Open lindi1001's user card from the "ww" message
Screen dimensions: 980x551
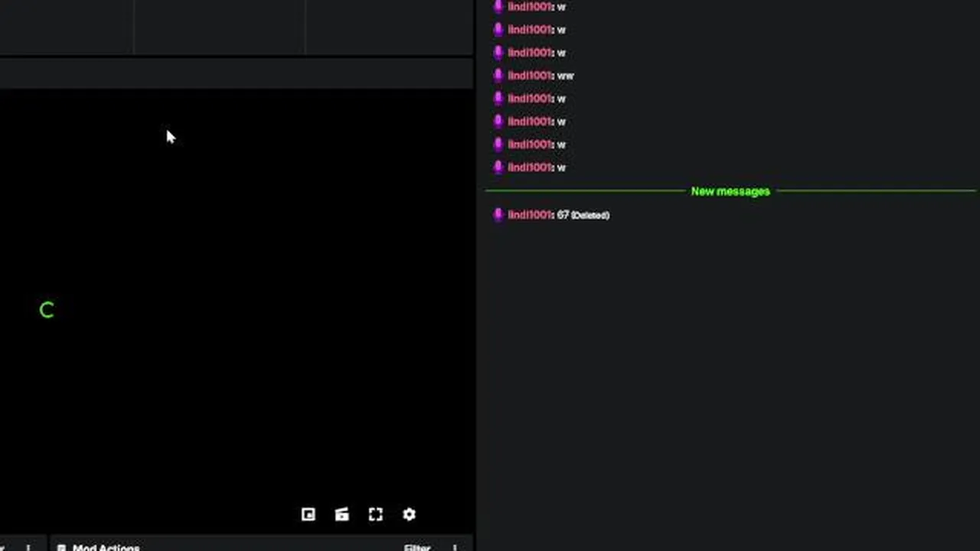coord(530,75)
